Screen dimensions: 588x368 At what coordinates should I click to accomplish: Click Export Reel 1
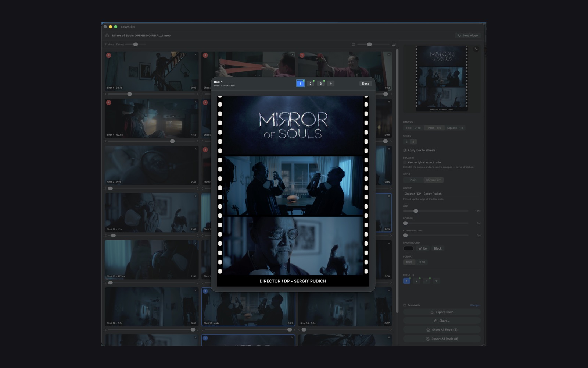(442, 312)
